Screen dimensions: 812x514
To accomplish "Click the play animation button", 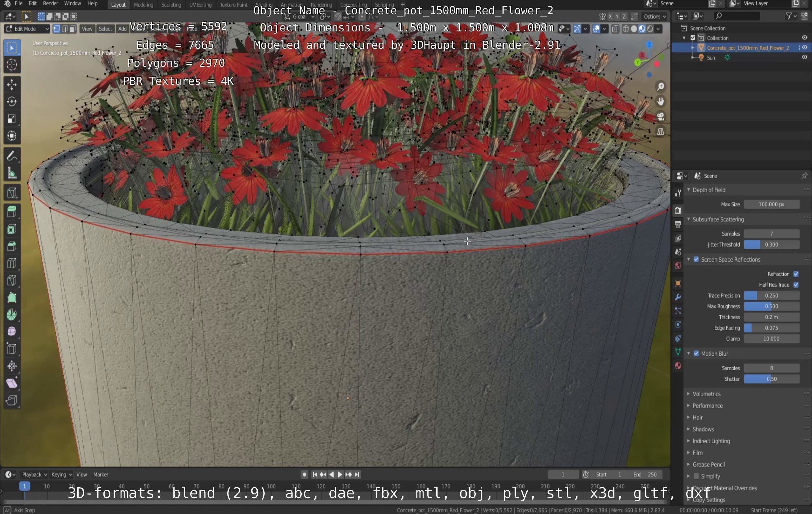I will coord(340,475).
